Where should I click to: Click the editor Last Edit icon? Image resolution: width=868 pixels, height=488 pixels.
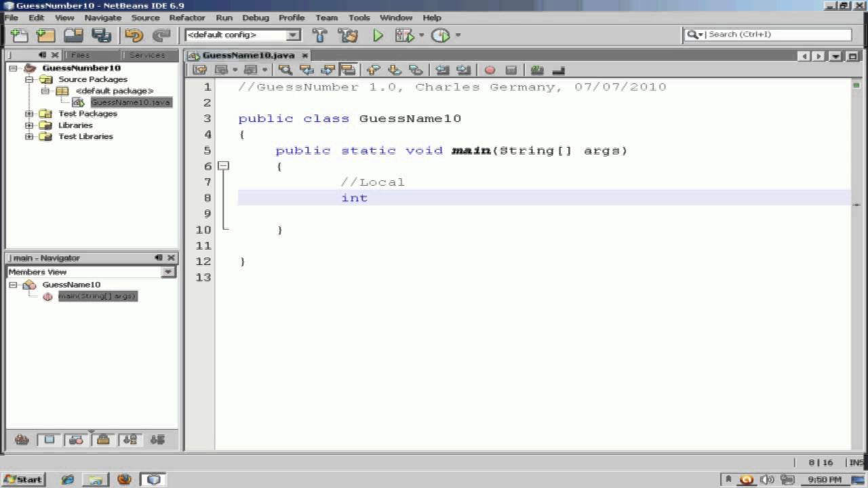199,70
